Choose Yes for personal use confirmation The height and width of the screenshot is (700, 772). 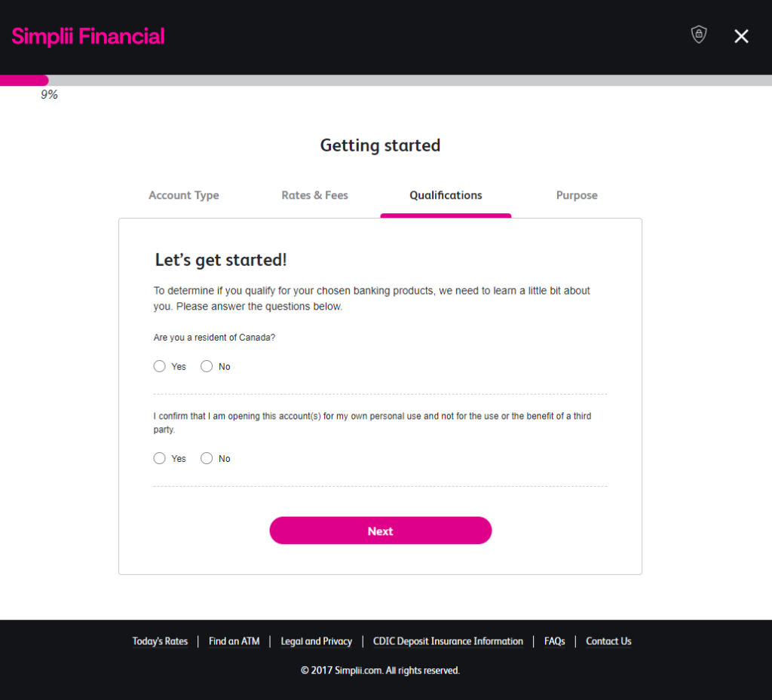coord(160,458)
